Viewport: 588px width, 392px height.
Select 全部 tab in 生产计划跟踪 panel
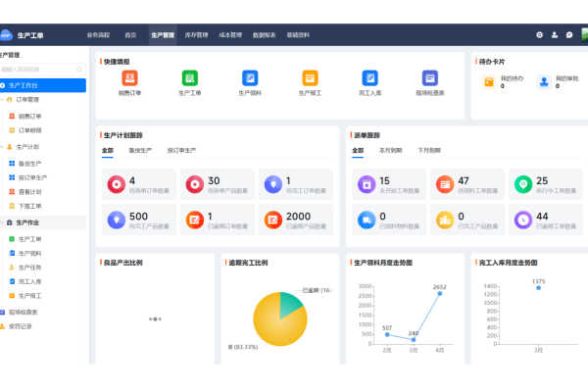pyautogui.click(x=108, y=150)
